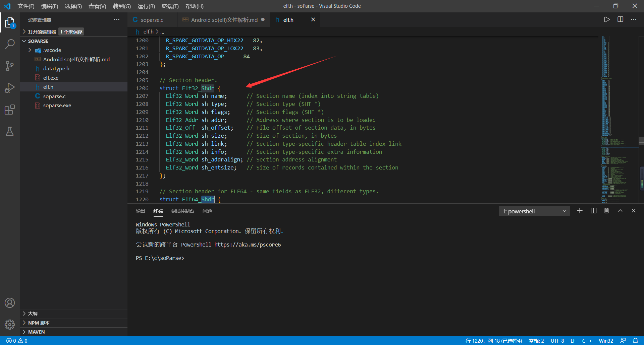
Task: Expand the 大纲 outline section
Action: click(x=74, y=314)
